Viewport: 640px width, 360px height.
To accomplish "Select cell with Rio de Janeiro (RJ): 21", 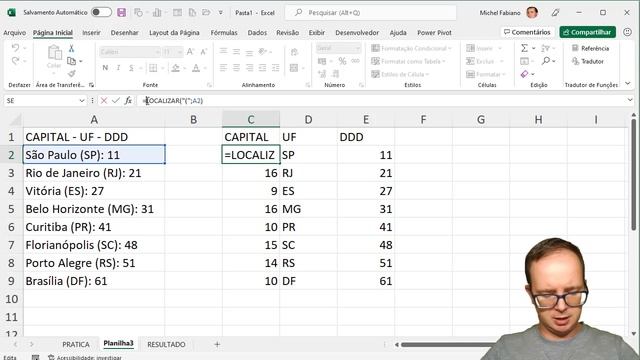I will [x=94, y=173].
